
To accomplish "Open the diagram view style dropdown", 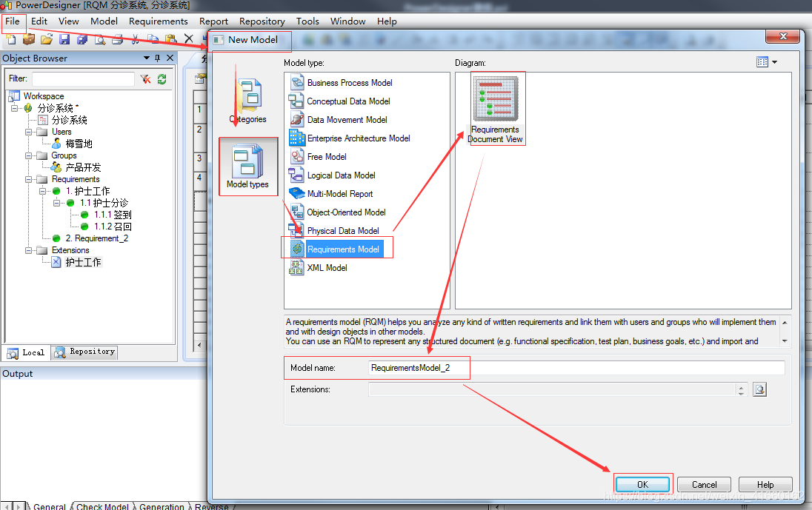I will pyautogui.click(x=775, y=62).
